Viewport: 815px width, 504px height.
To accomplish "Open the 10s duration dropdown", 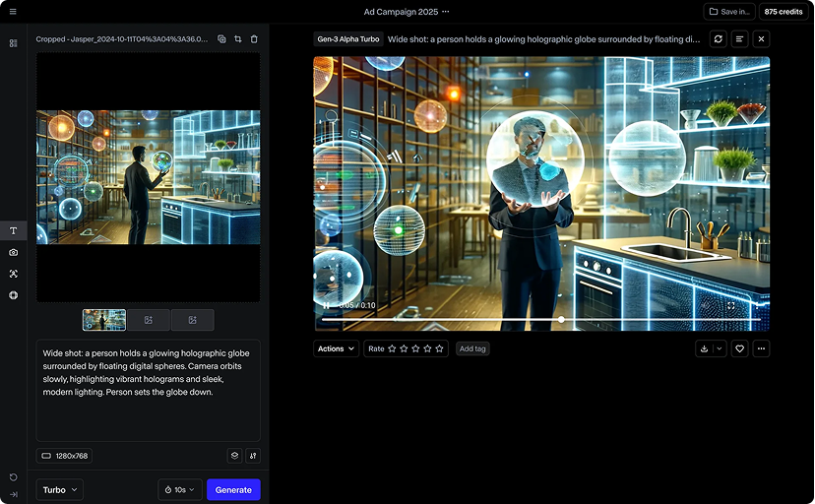I will pyautogui.click(x=179, y=489).
